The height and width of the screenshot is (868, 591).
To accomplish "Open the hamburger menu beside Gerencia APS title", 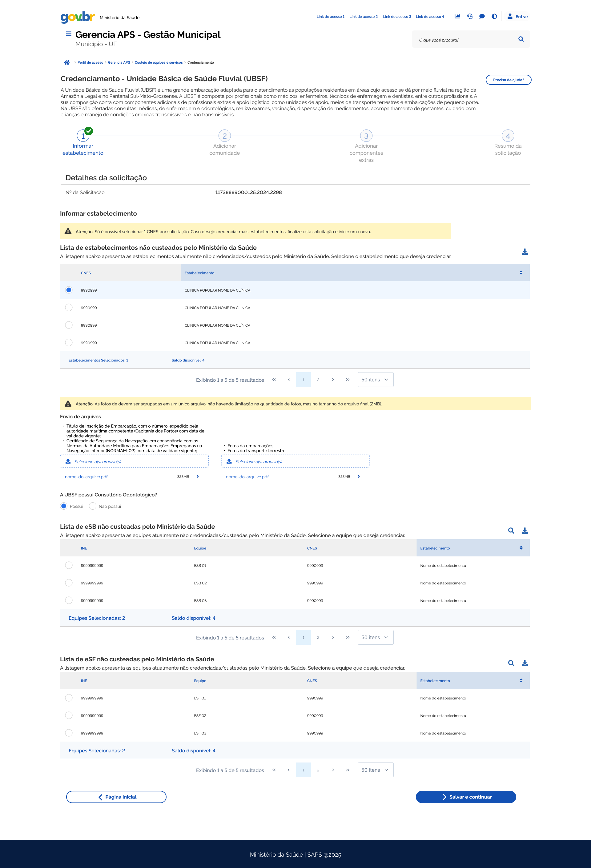I will click(x=68, y=34).
